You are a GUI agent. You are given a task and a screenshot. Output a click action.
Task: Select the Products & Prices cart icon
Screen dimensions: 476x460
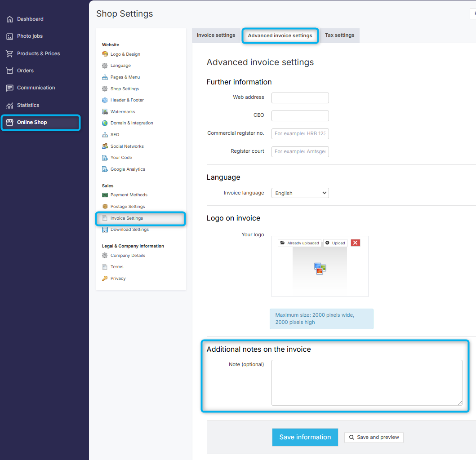10,54
